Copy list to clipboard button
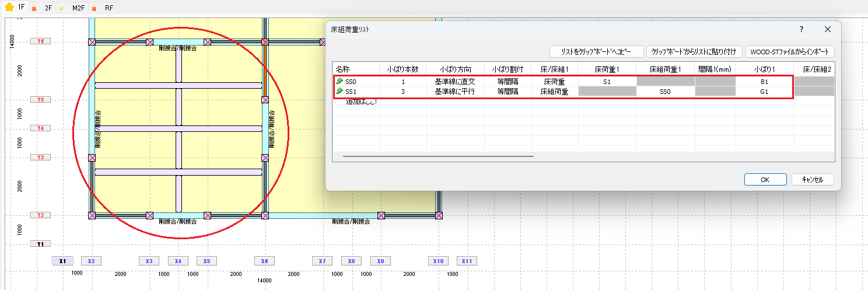Screen dimensions: 868x290 596,52
